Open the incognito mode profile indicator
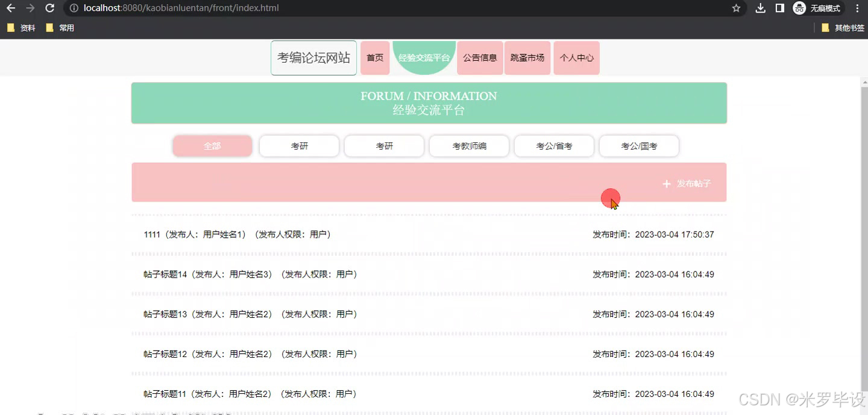Image resolution: width=868 pixels, height=415 pixels. [817, 8]
